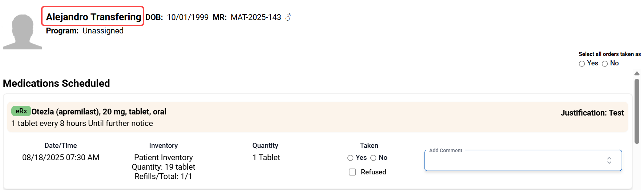644x190 pixels.
Task: Click the Program Unassigned value
Action: point(103,31)
